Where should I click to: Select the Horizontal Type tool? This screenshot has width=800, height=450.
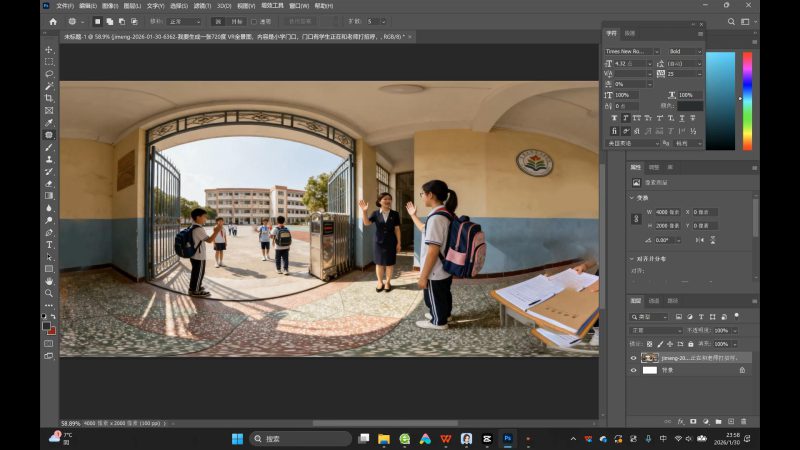click(x=49, y=244)
